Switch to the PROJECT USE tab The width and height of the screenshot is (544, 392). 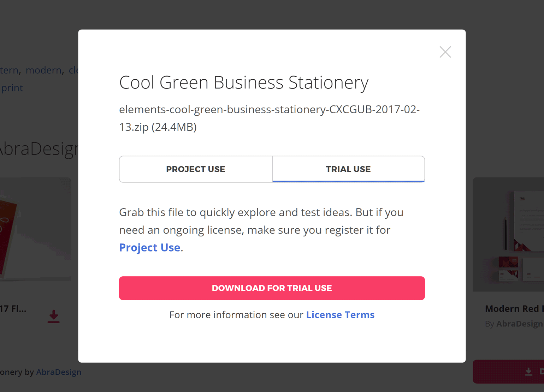[195, 169]
